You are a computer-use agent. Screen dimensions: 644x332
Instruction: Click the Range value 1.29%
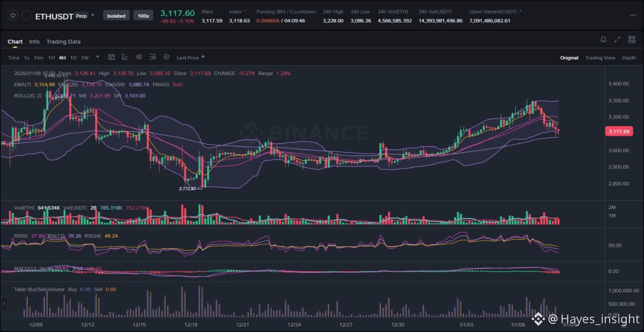coord(283,74)
